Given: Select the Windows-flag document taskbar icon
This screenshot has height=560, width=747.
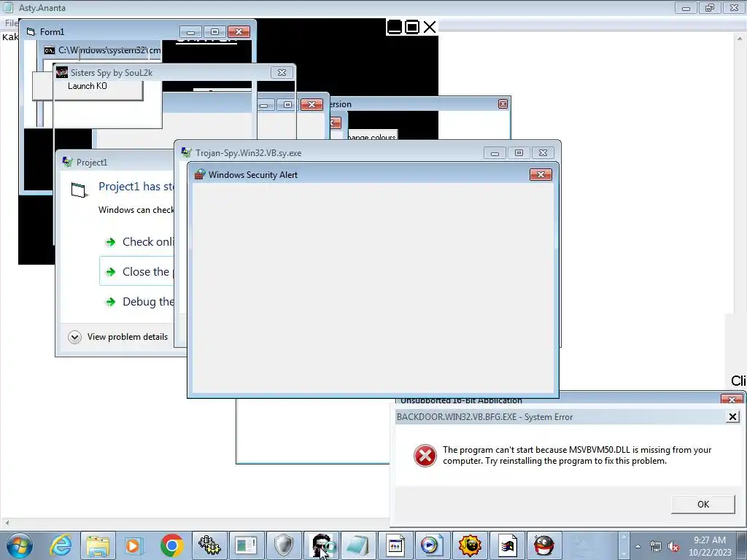Looking at the screenshot, I should [x=506, y=545].
